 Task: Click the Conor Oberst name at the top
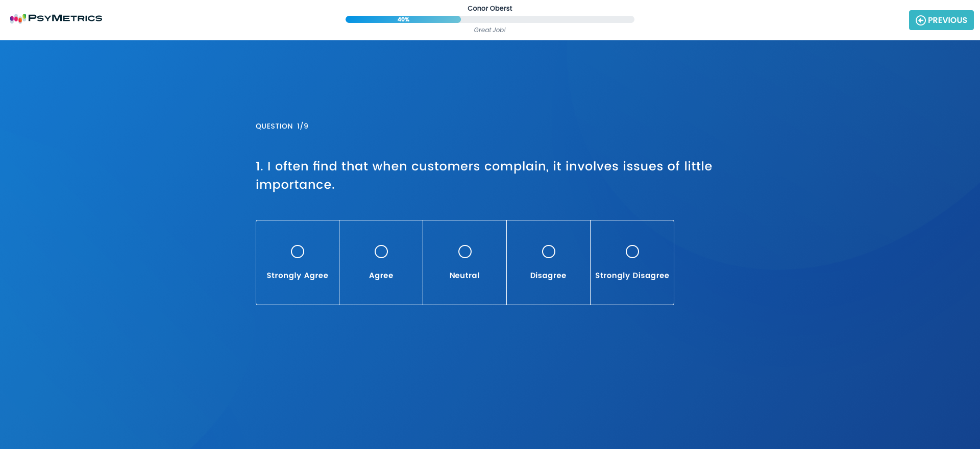click(x=489, y=8)
